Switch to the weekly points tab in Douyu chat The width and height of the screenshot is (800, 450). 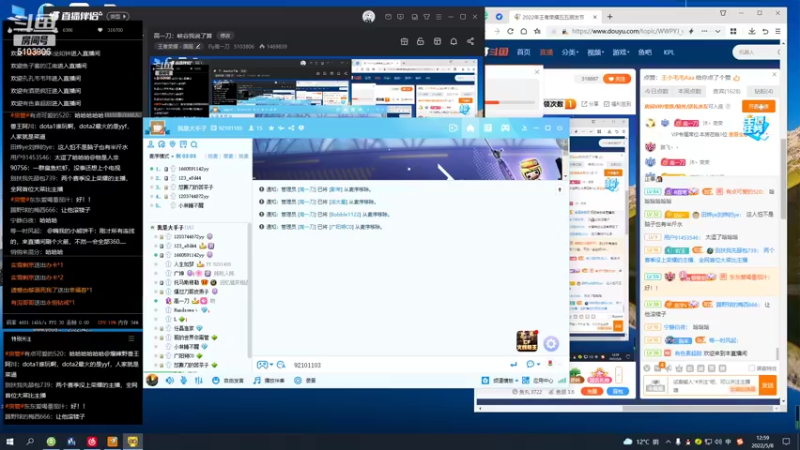(690, 91)
